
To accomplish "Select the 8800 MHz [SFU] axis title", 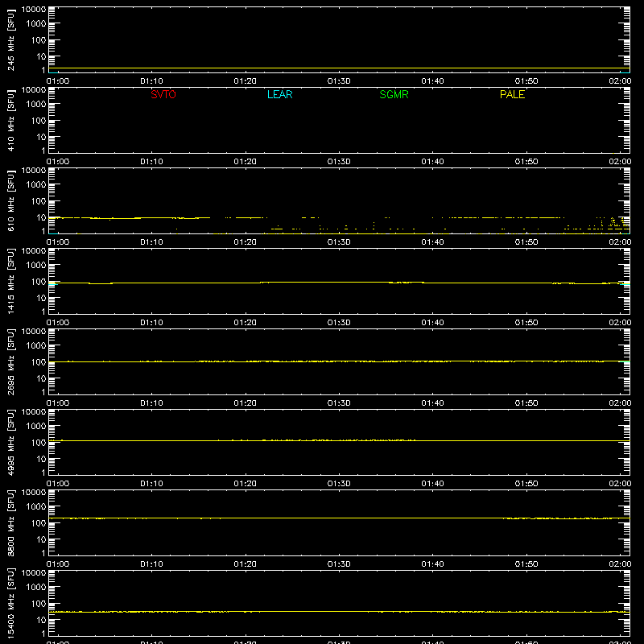I will point(10,523).
